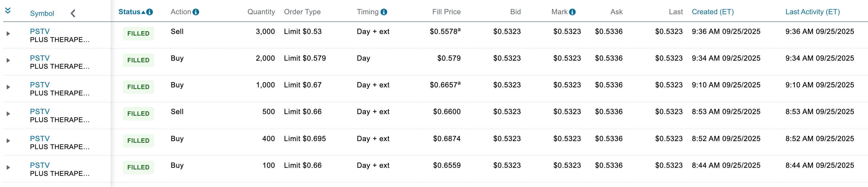This screenshot has height=187, width=868.
Task: Expand all rows with double chevron icon
Action: click(x=8, y=11)
